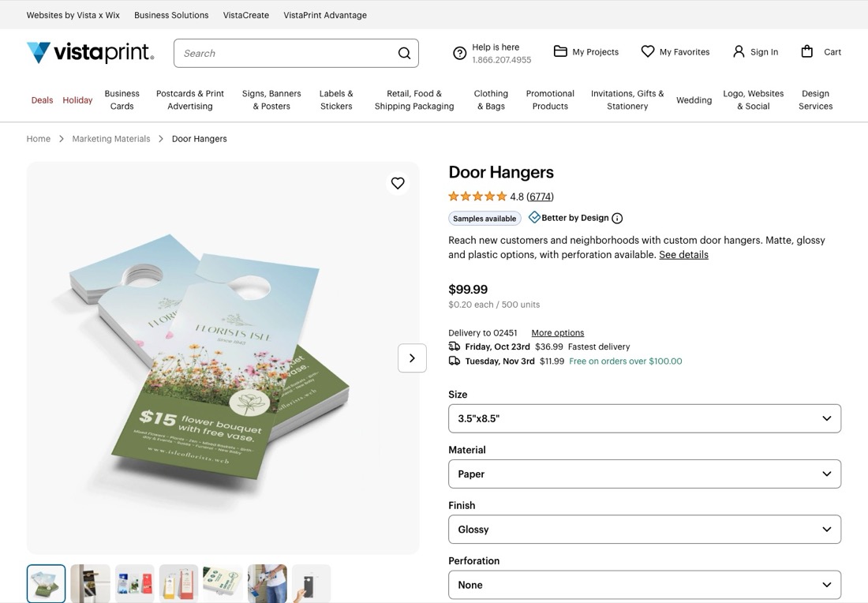
Task: Favorite the product with heart icon on image
Action: [x=398, y=183]
